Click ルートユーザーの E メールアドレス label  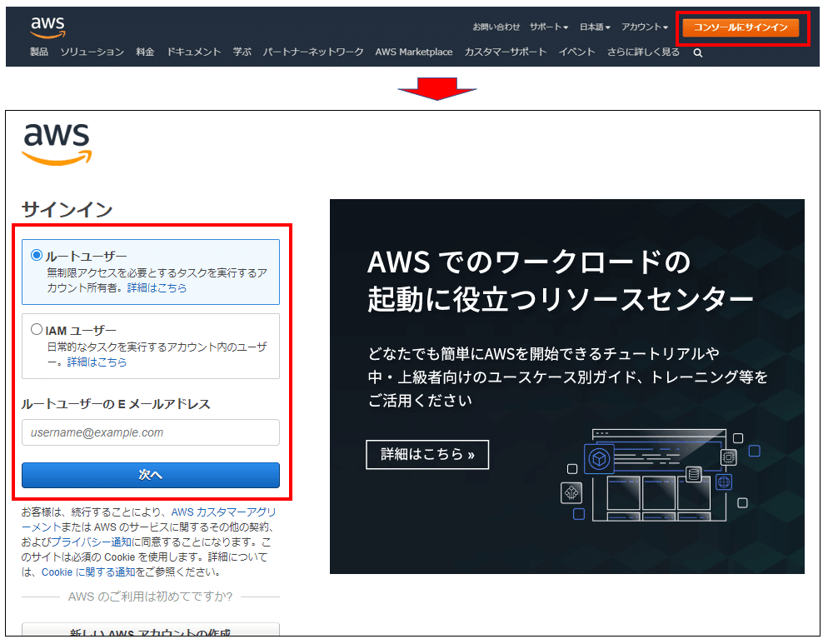click(x=116, y=404)
